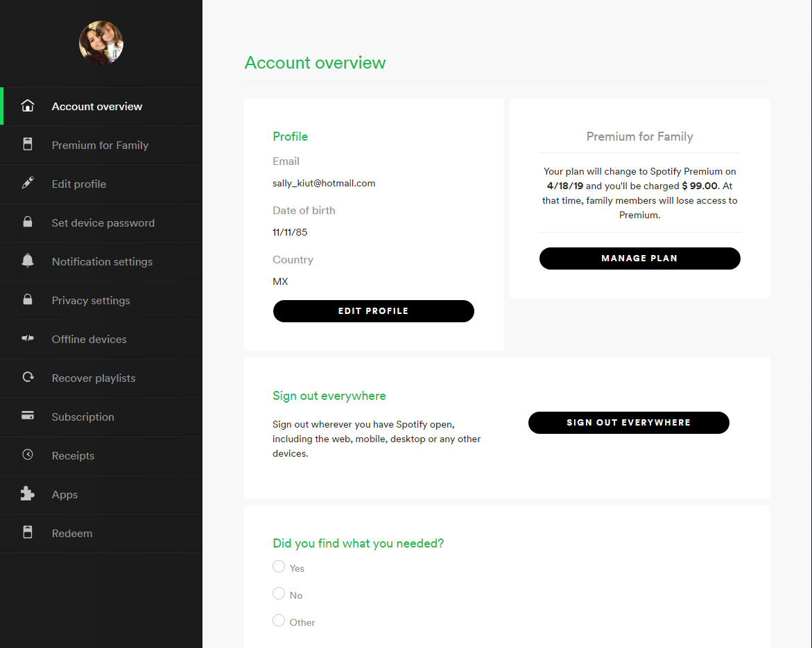Click the circular arrow Recover playlists icon
This screenshot has height=648, width=812.
click(28, 378)
